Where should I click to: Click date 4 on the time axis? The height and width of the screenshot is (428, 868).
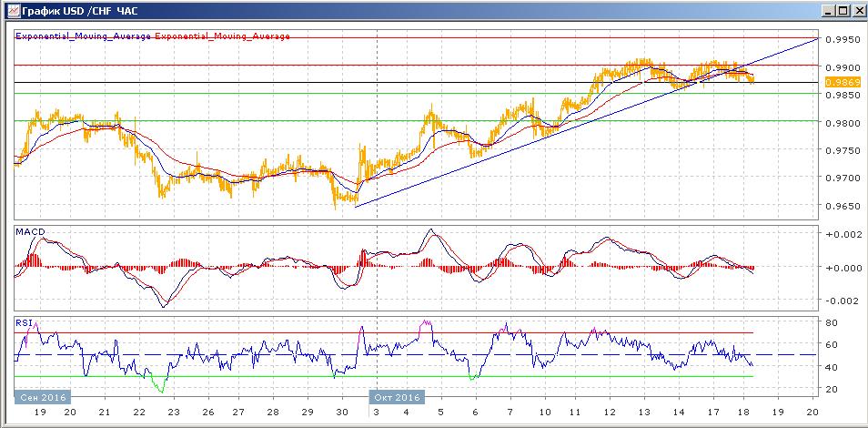pos(407,413)
